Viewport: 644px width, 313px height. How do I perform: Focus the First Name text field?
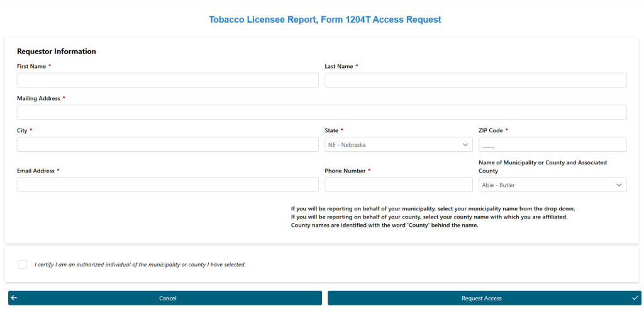tap(167, 80)
